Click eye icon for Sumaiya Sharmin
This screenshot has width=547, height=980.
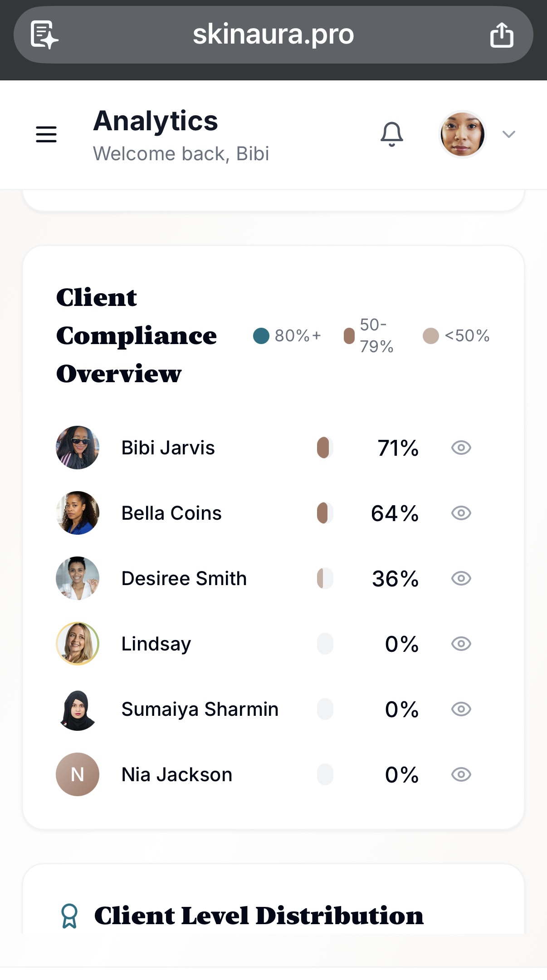pos(461,709)
